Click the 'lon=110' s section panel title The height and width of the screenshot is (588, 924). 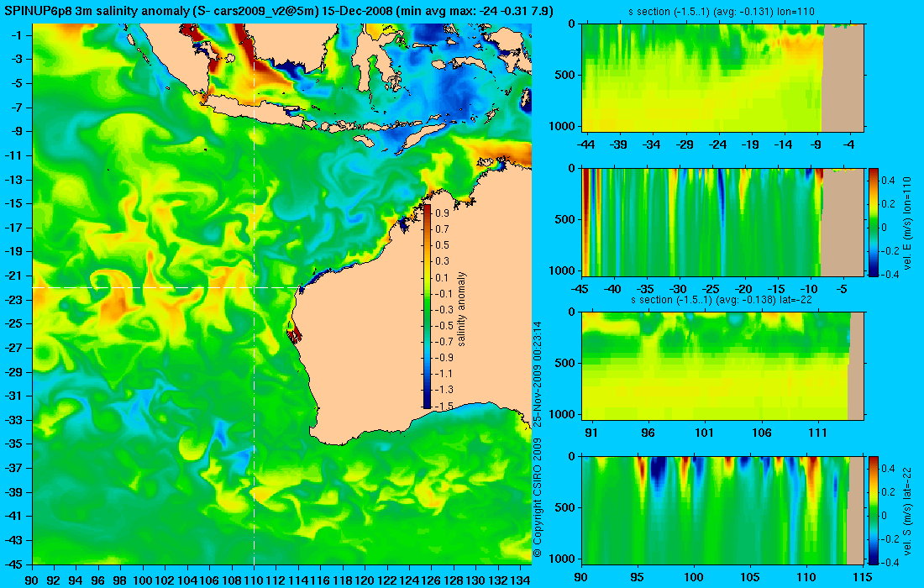click(x=722, y=12)
